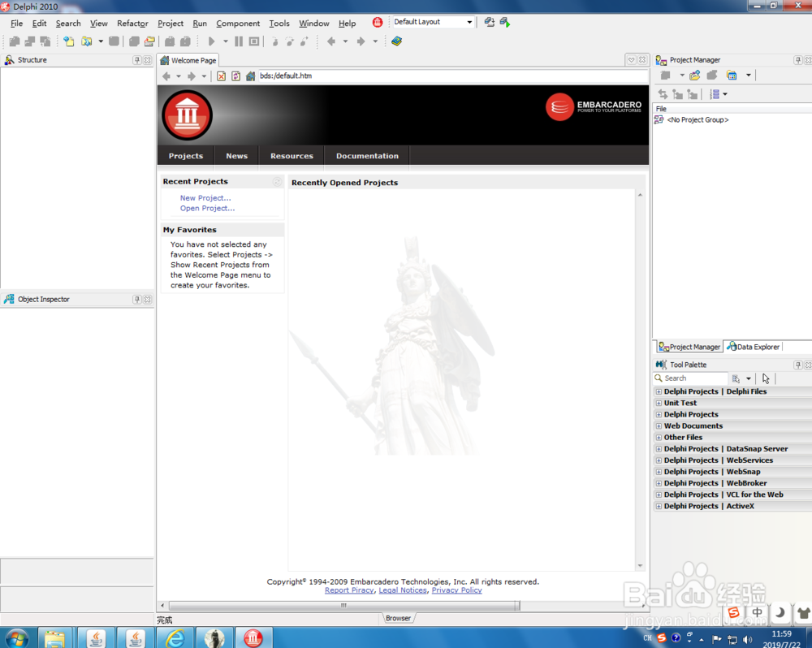The width and height of the screenshot is (812, 648).
Task: Click the Save desktop layout icon
Action: point(490,22)
